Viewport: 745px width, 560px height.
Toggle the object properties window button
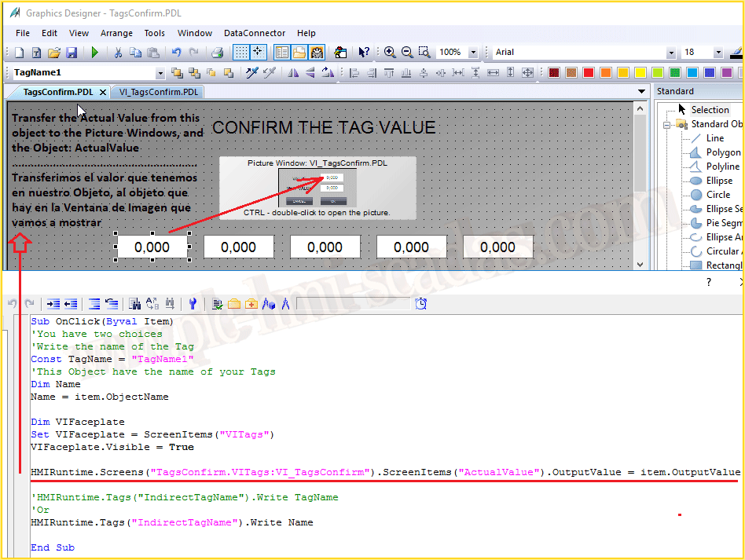point(281,53)
